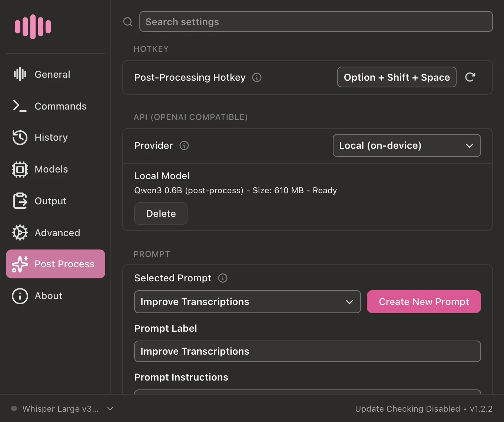This screenshot has height=422, width=504.
Task: Click Create New Prompt button
Action: [424, 302]
